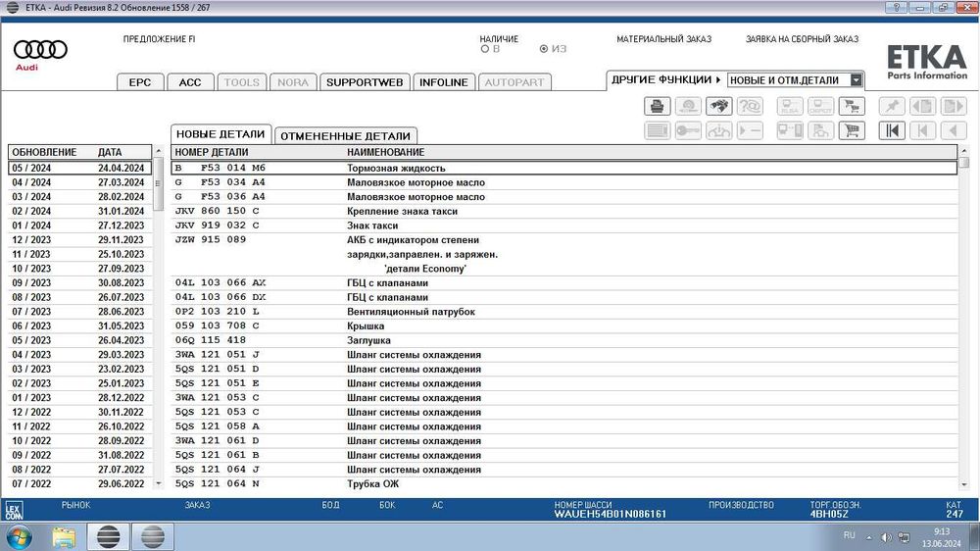Select the 'НОВЫЕ ДЕТАЛИ' tab
980x551 pixels.
220,134
